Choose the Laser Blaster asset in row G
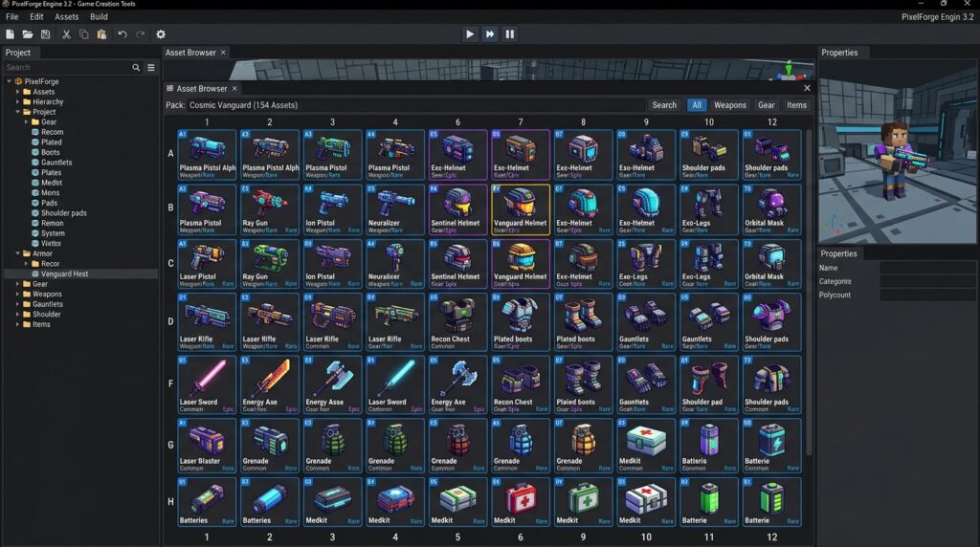The height and width of the screenshot is (547, 980). 207,446
